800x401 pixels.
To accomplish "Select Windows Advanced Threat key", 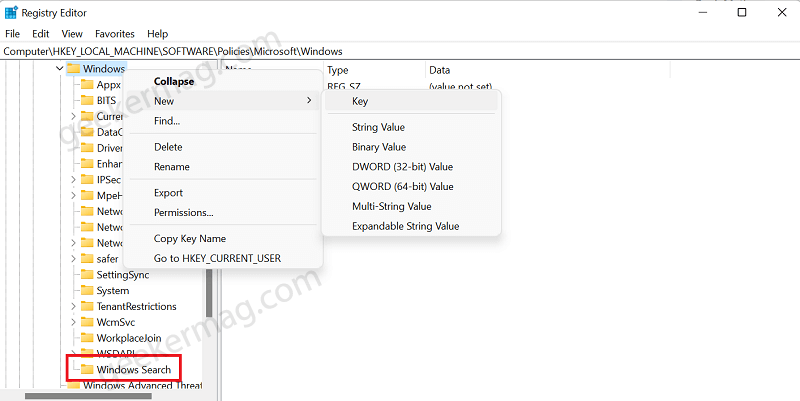I will [142, 385].
